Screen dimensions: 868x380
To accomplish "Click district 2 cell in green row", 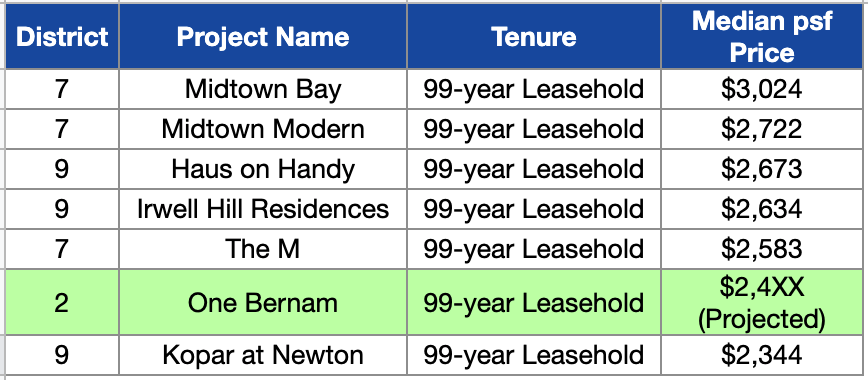I will click(62, 302).
